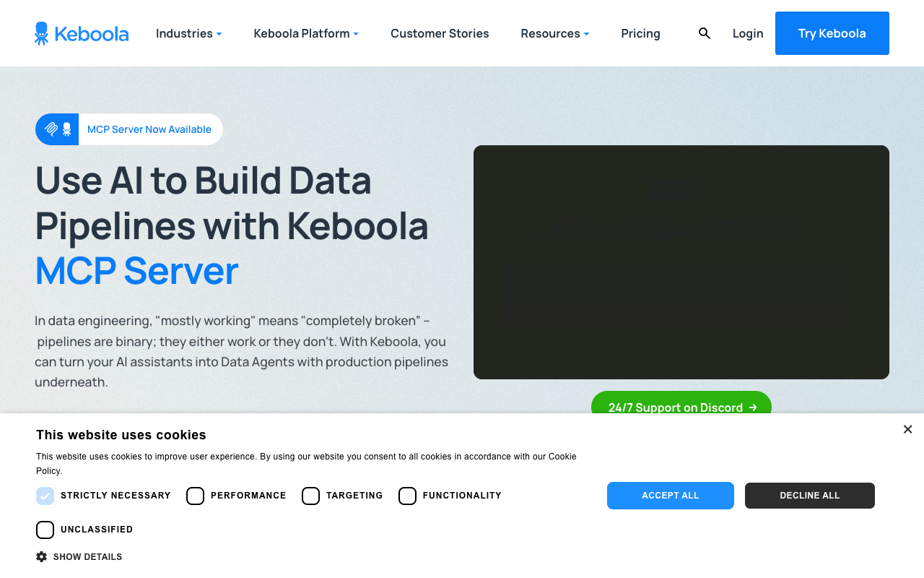Screen dimensions: 924x578
Task: Close the cookie banner with the X
Action: coord(907,429)
